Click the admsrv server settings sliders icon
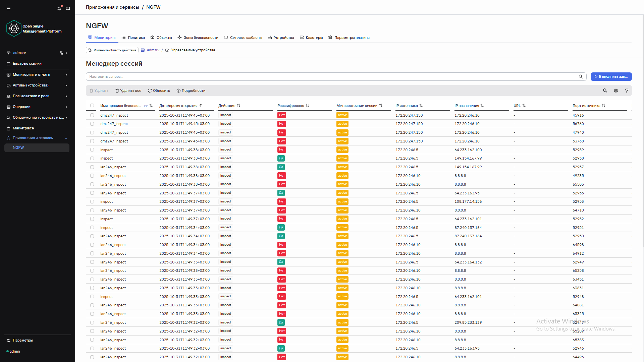This screenshot has height=362, width=644. (61, 53)
